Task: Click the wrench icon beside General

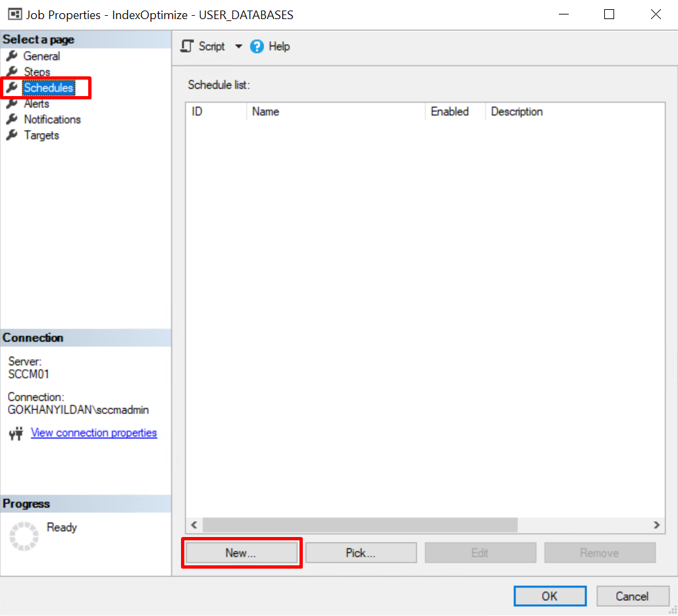Action: point(12,56)
